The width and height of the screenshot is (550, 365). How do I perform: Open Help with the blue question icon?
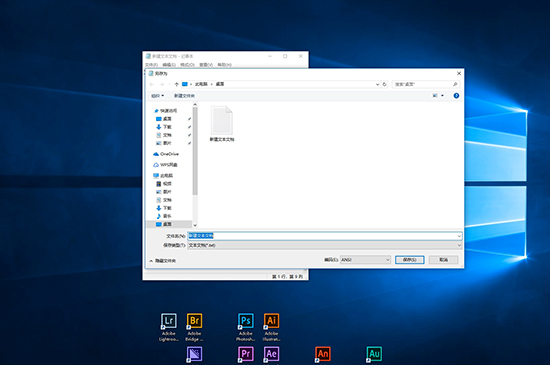click(456, 95)
